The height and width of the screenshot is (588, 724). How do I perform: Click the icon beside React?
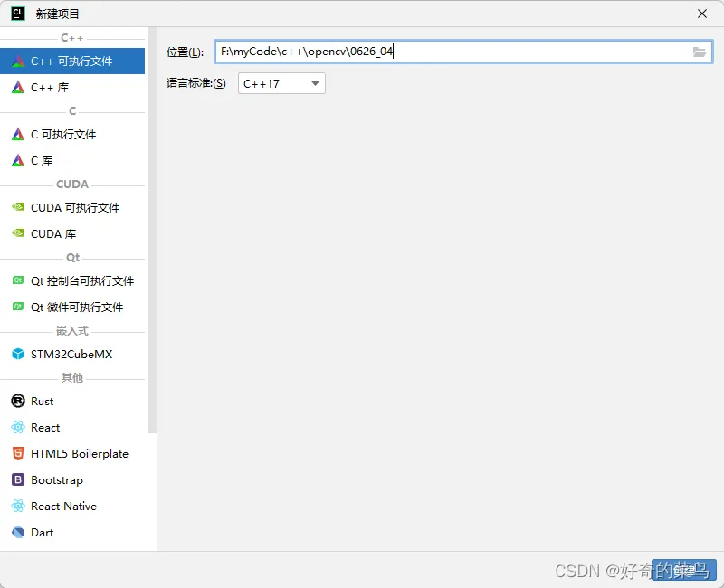(x=17, y=427)
